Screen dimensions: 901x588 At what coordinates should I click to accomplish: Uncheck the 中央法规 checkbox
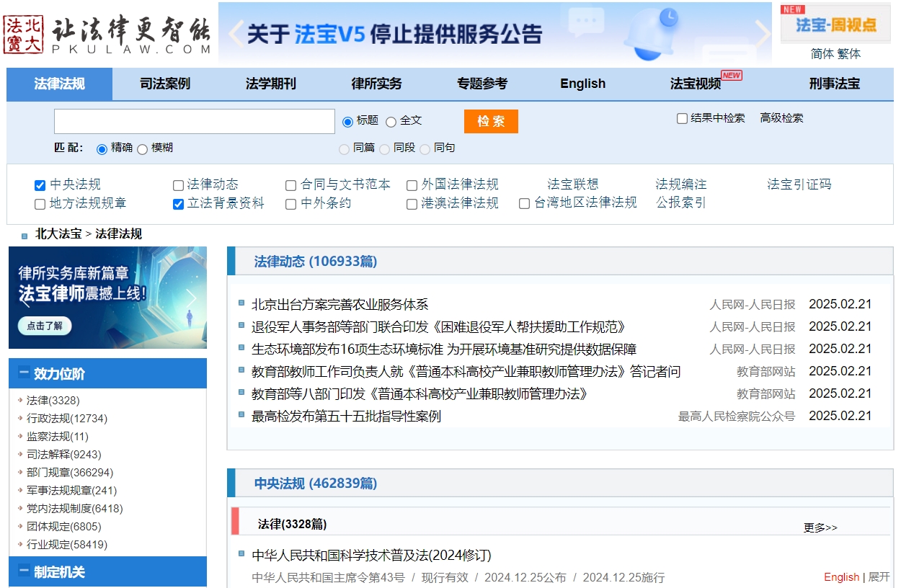[x=40, y=185]
